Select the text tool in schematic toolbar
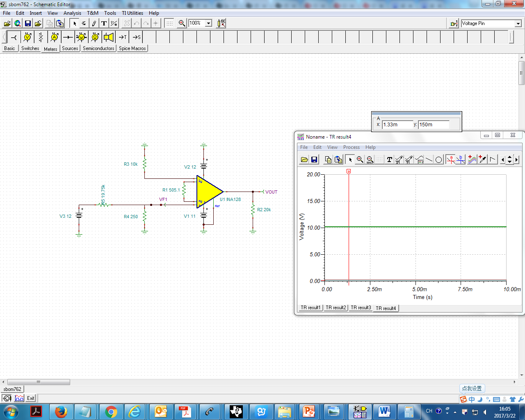The width and height of the screenshot is (525, 420). click(104, 23)
